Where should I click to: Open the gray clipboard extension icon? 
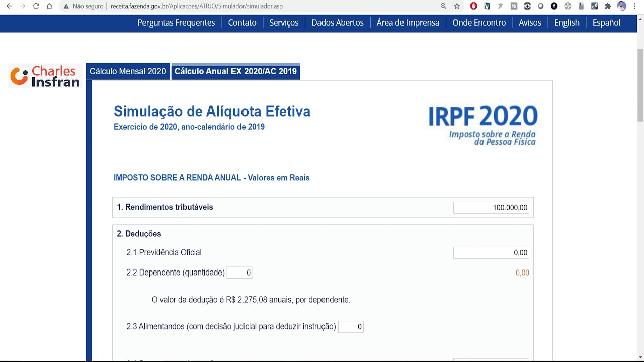[x=581, y=6]
